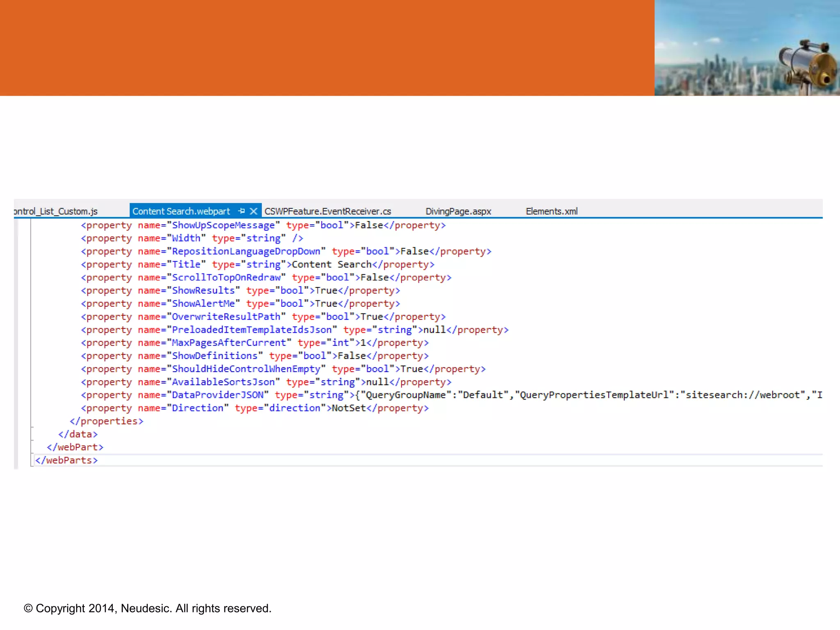Click the closing webParts tag line
The image size is (840, 630).
[x=66, y=461]
